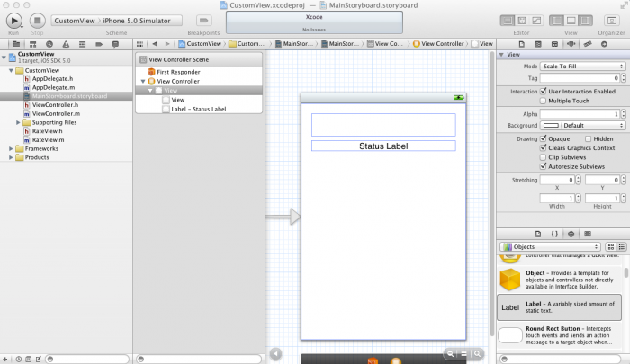Viewport: 630px width, 364px height.
Task: Collapse View Controller in the outline
Action: 143,81
